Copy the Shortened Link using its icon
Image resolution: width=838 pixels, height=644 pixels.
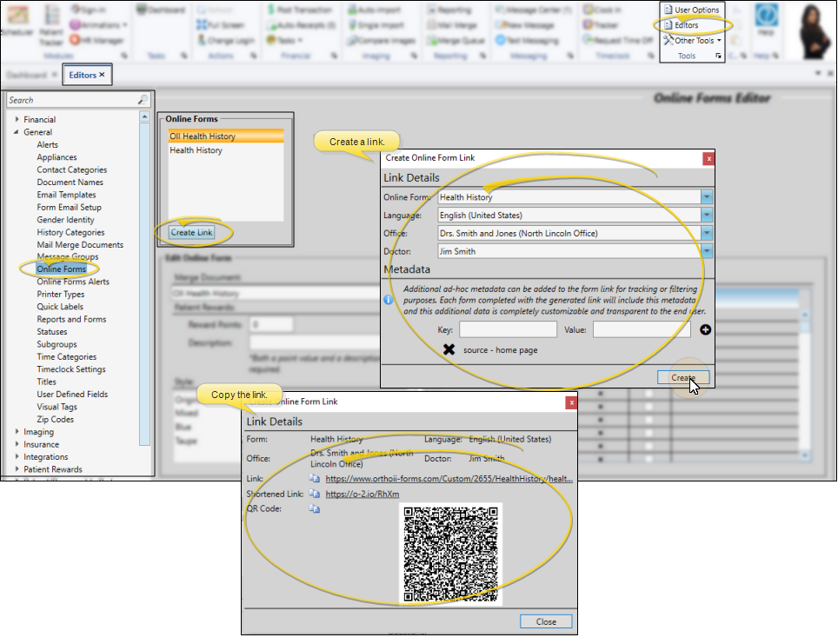pos(314,494)
